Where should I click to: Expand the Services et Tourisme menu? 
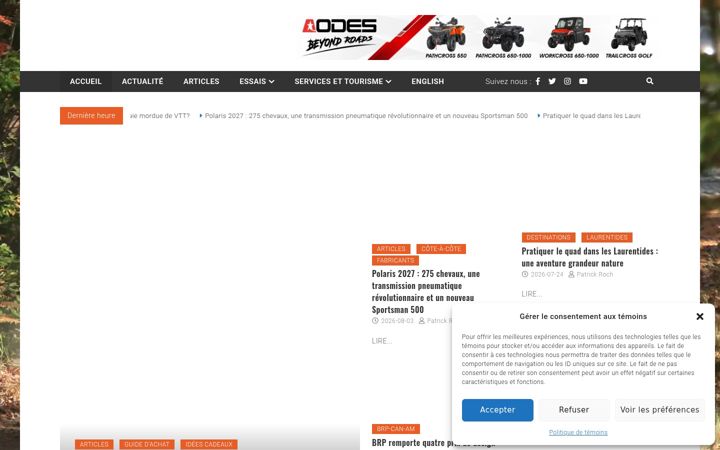[343, 81]
